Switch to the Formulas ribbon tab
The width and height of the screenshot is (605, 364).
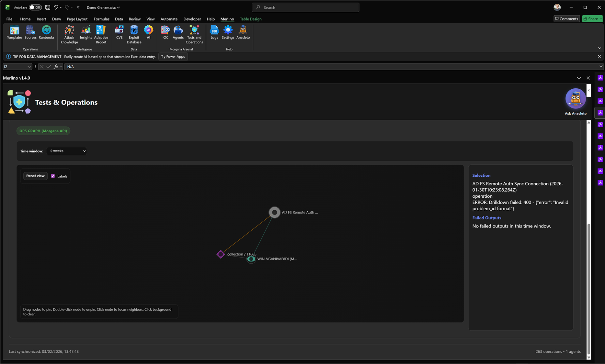tap(101, 19)
